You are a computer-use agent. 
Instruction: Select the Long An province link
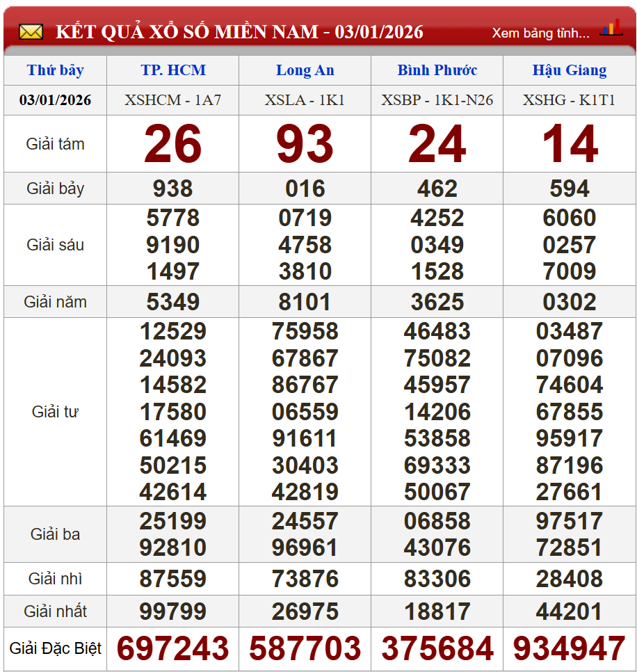coord(305,70)
